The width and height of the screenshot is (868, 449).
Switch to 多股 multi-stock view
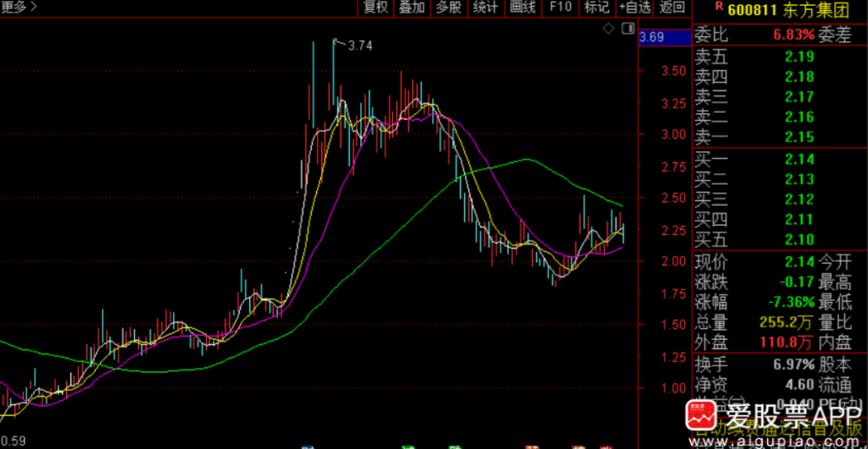tap(448, 7)
